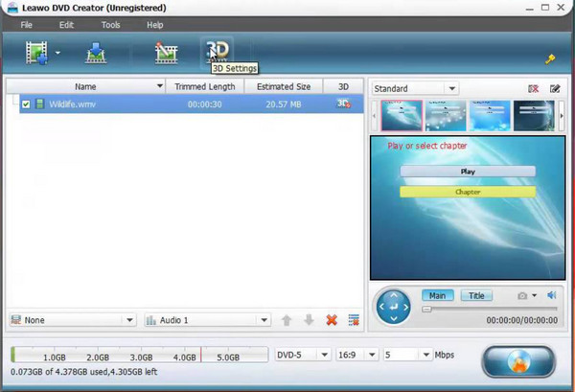Click the blue burn disc button
The image size is (575, 392).
tap(518, 362)
